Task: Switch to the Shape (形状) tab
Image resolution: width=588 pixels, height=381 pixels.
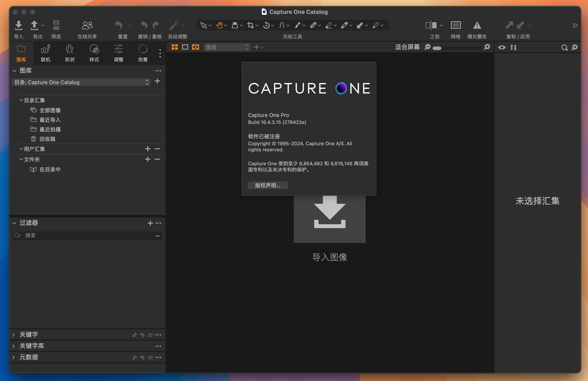Action: coord(70,53)
